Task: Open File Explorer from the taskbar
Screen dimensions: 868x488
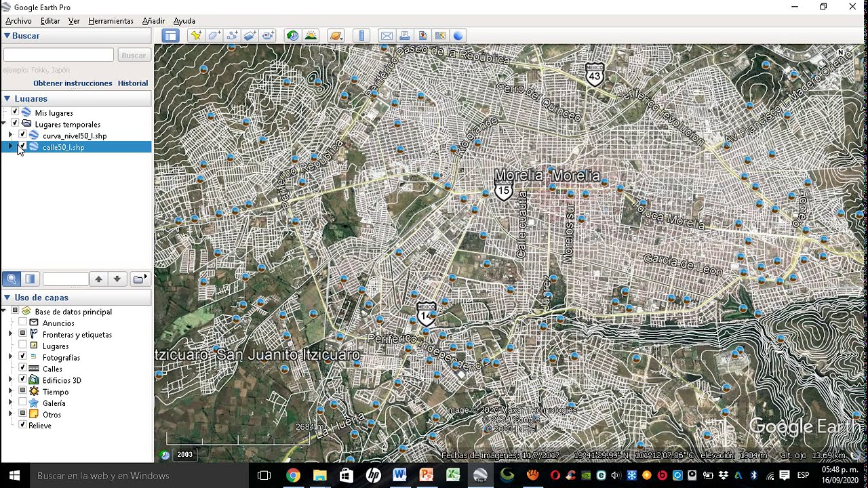Action: (319, 475)
